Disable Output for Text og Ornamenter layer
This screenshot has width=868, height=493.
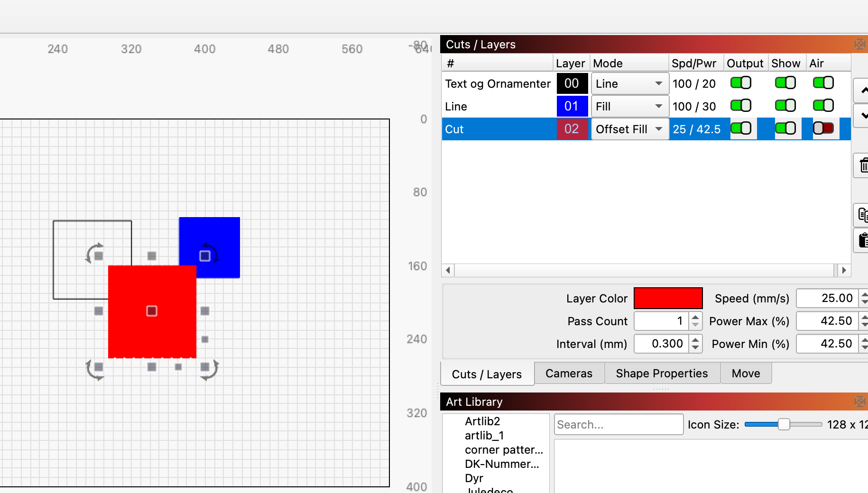pos(740,83)
